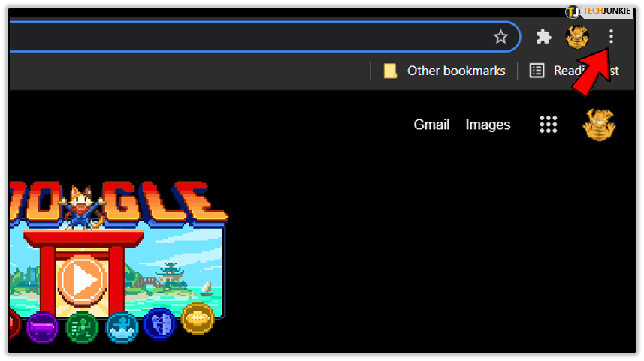Open the Extensions puzzle piece menu

point(543,37)
